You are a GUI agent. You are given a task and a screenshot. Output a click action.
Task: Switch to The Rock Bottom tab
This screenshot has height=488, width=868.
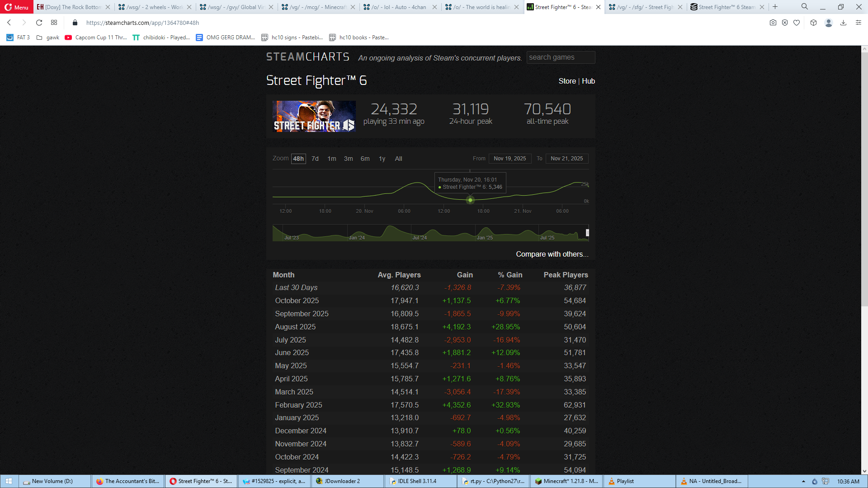click(70, 7)
